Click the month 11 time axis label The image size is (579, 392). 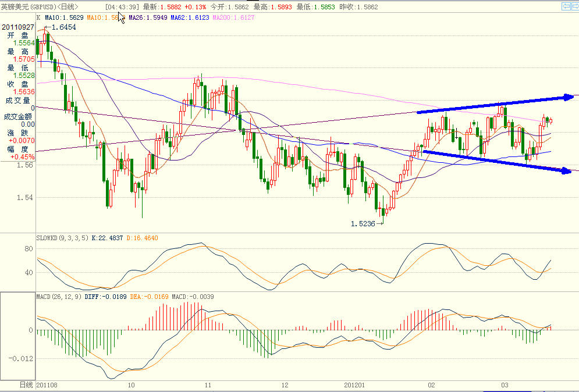click(208, 386)
